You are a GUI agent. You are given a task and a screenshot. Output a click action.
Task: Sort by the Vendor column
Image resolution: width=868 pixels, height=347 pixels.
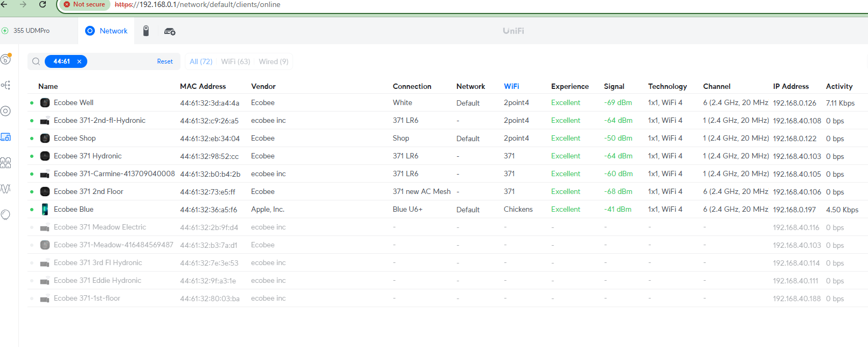[263, 86]
